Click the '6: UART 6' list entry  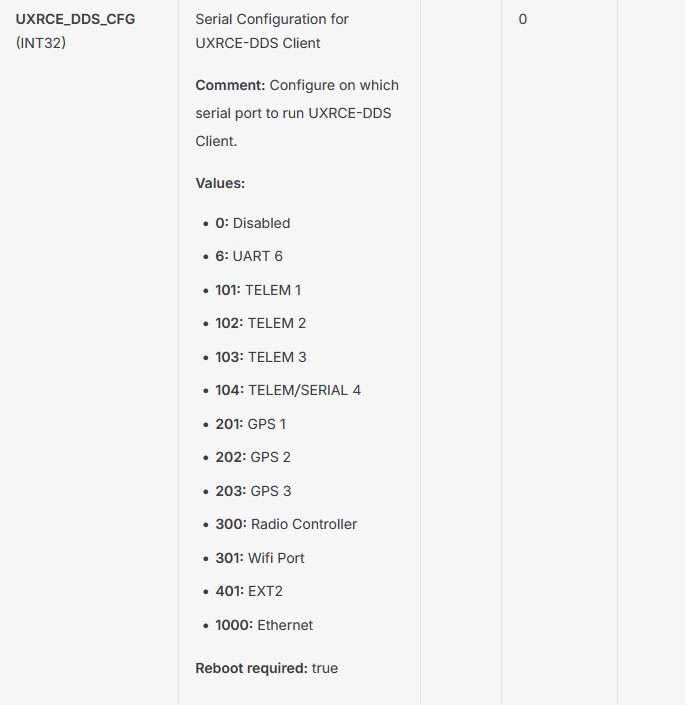click(249, 256)
